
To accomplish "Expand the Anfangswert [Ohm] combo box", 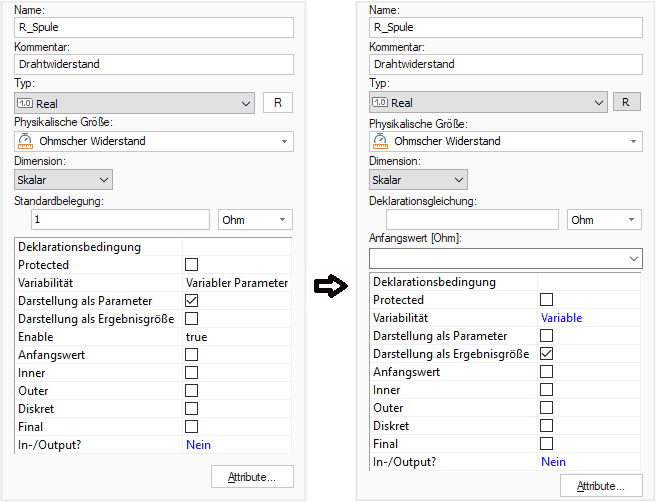I will (631, 259).
